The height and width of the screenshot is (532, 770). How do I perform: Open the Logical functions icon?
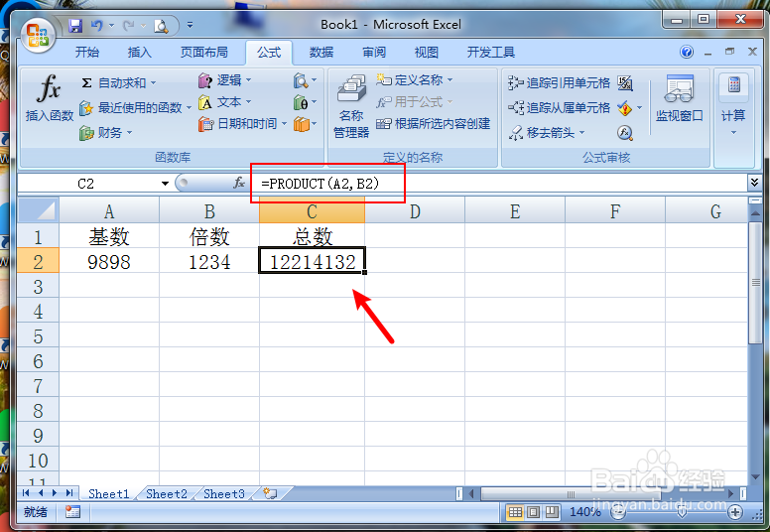205,80
